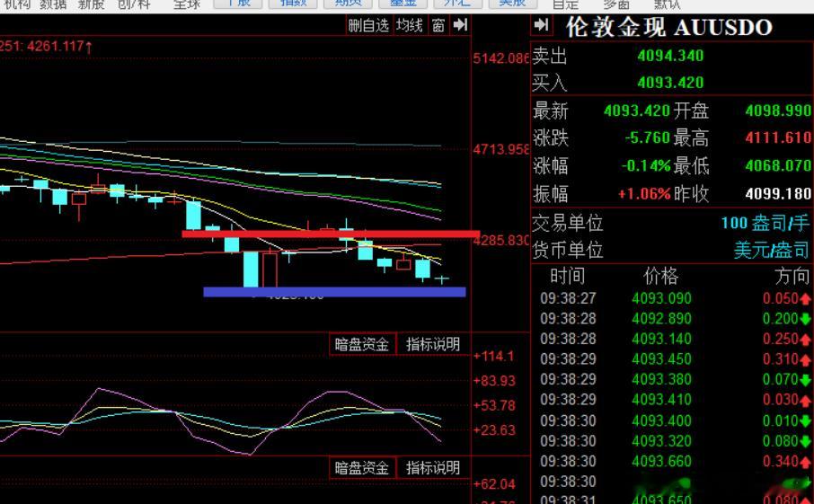Image resolution: width=814 pixels, height=504 pixels.
Task: Click the 窗 window button
Action: [438, 25]
